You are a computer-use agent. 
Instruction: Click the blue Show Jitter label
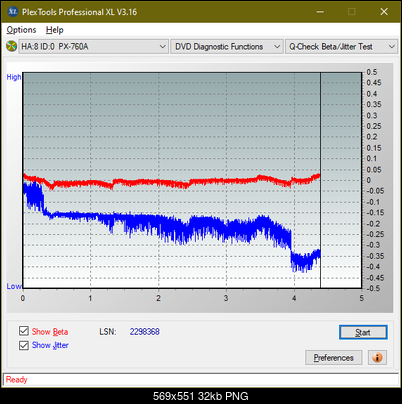50,345
